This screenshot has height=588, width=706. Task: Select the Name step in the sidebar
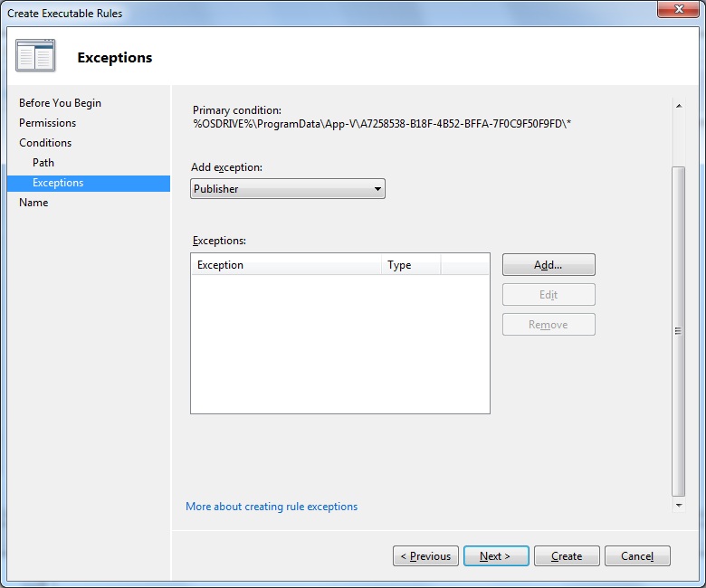(x=33, y=203)
